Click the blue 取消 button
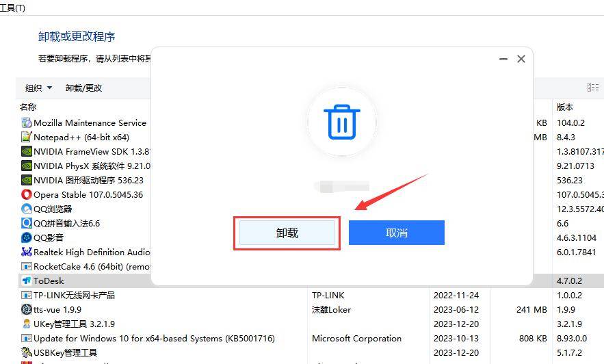This screenshot has width=604, height=364. pyautogui.click(x=396, y=233)
